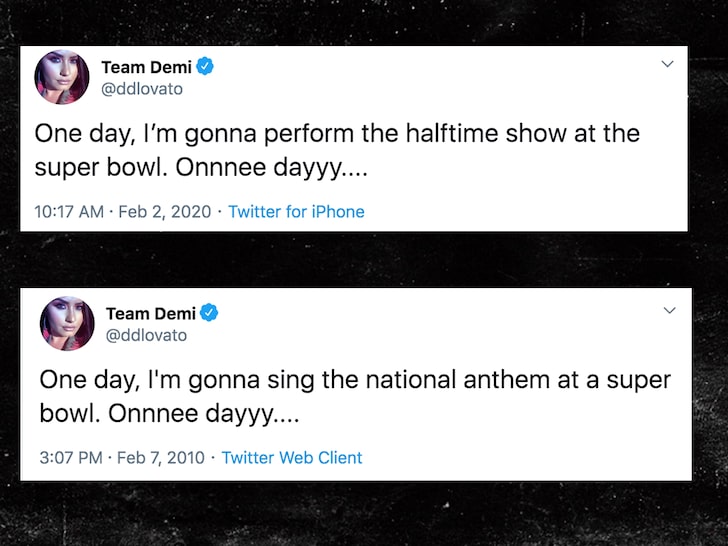Click the Team Demi name on the 2010 tweet
728x546 pixels.
151,313
